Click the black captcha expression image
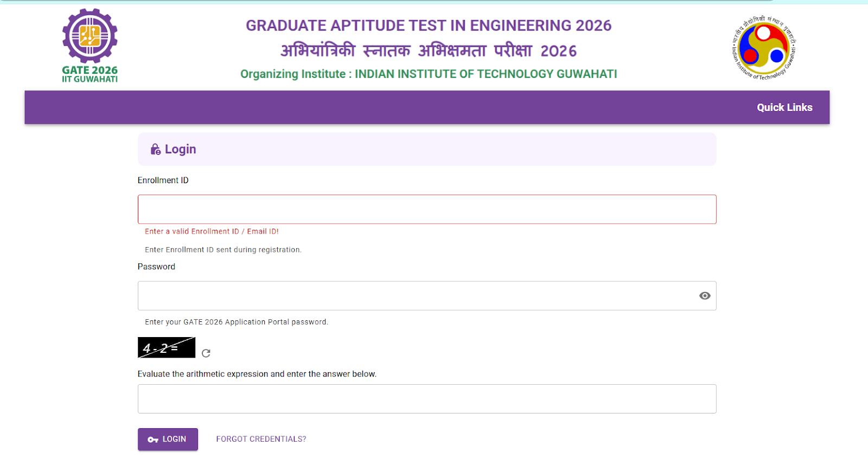The height and width of the screenshot is (459, 868). click(166, 347)
